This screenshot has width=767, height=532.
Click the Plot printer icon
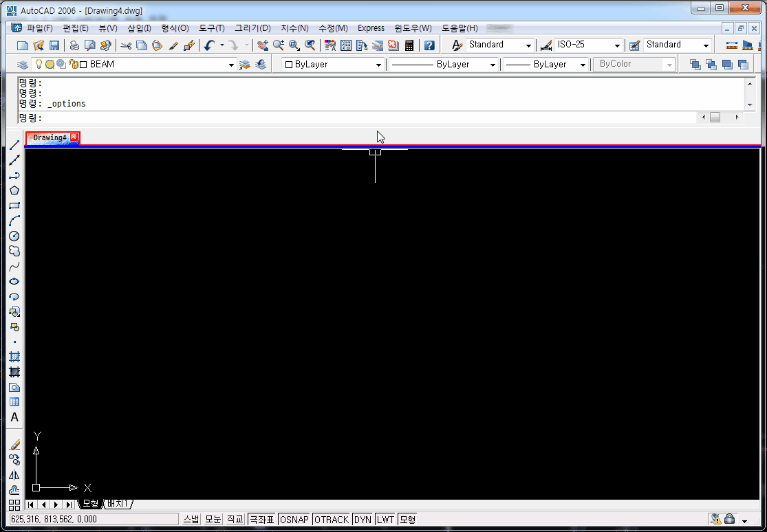pyautogui.click(x=74, y=45)
